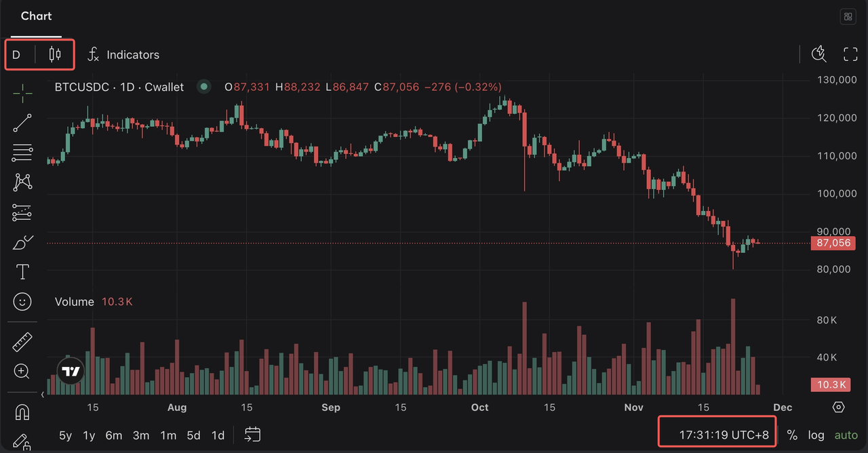This screenshot has width=868, height=453.
Task: Select the brush drawing tool
Action: pyautogui.click(x=22, y=242)
